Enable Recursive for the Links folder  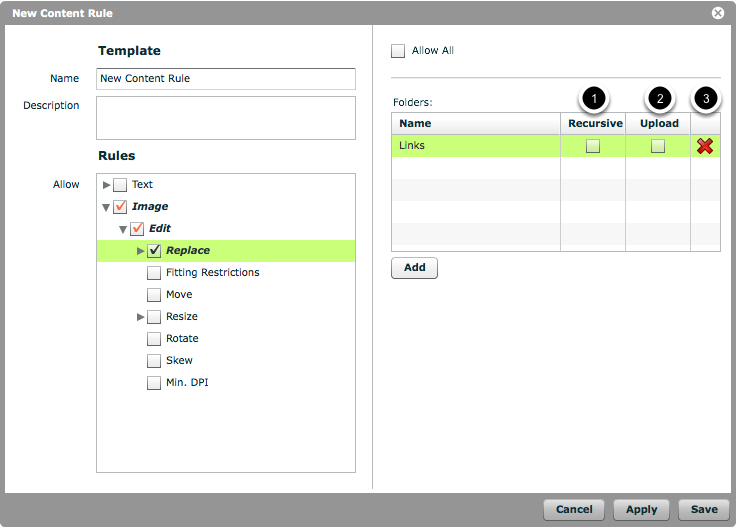coord(593,146)
